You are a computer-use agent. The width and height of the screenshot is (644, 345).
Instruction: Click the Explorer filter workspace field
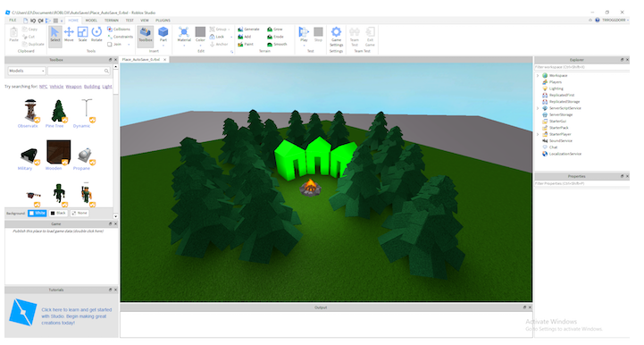[x=581, y=67]
